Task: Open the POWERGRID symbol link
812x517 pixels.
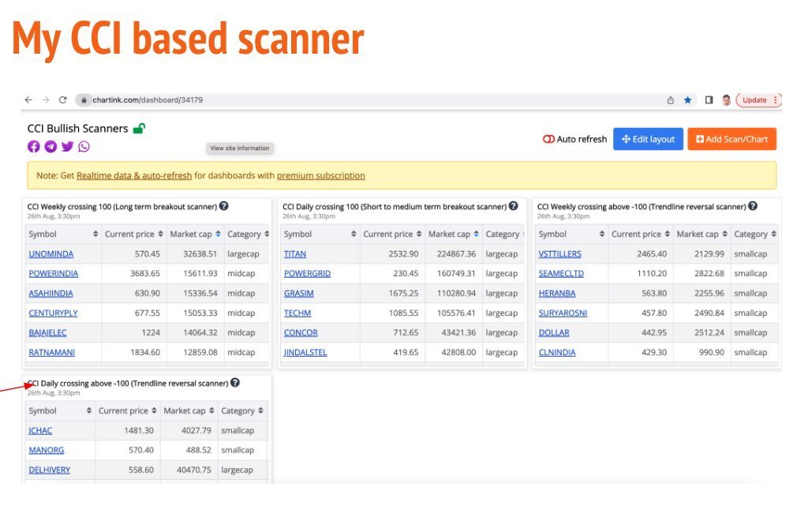Action: [307, 274]
